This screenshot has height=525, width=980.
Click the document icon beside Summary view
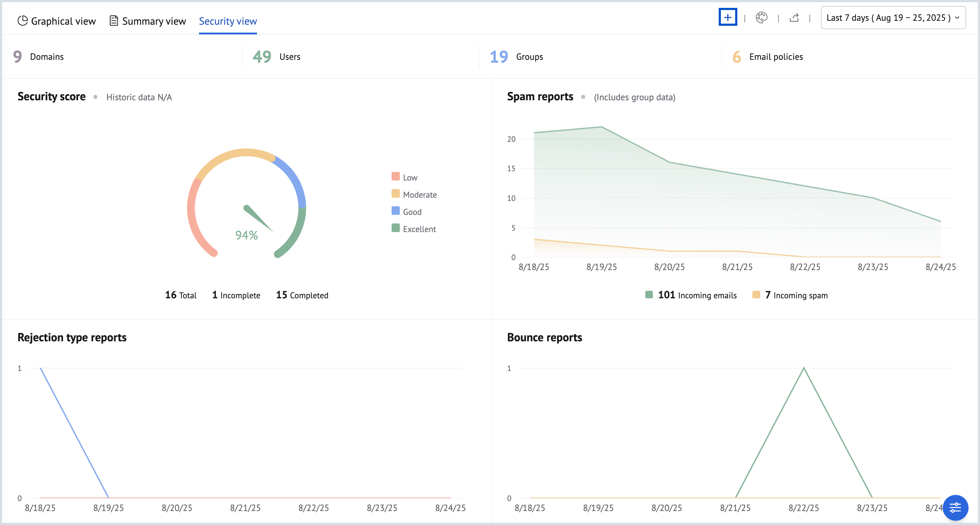(113, 20)
